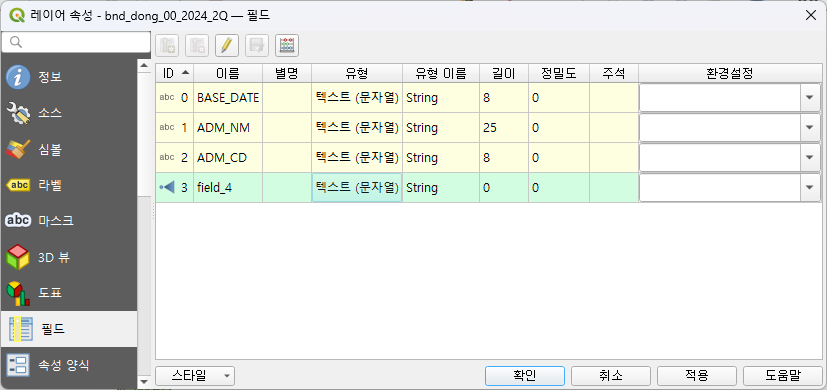The width and height of the screenshot is (827, 390).
Task: Open 환경설정 dropdown for ADM_NM row
Action: pyautogui.click(x=810, y=128)
